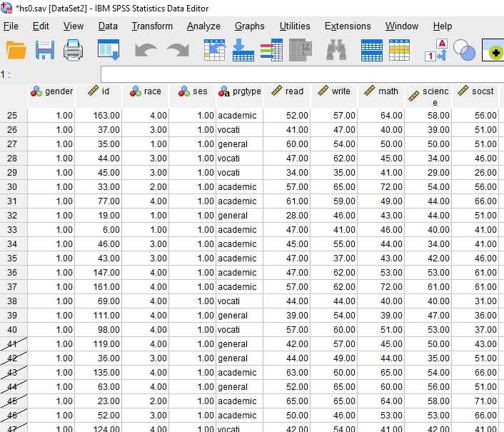Click the Go to variable icon
Image resolution: width=504 pixels, height=432 pixels.
click(x=243, y=50)
